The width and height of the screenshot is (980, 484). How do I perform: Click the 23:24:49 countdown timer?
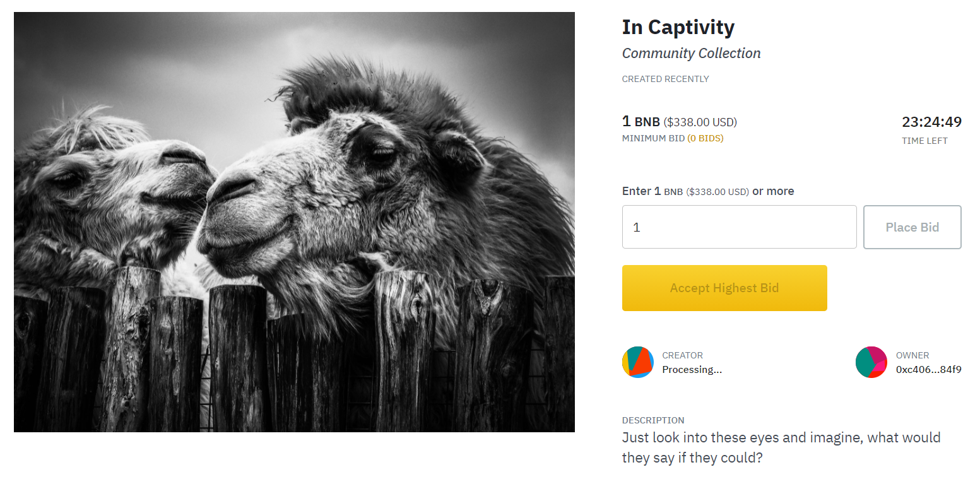931,122
